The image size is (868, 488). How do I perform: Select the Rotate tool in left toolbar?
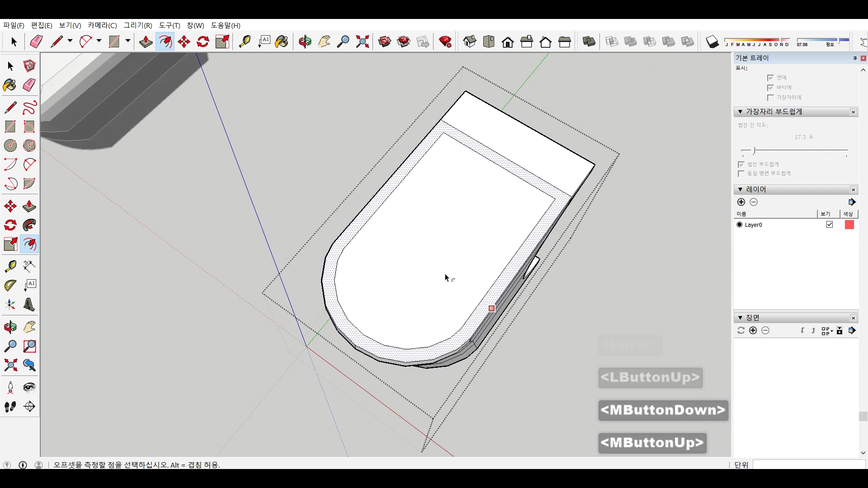[x=10, y=225]
